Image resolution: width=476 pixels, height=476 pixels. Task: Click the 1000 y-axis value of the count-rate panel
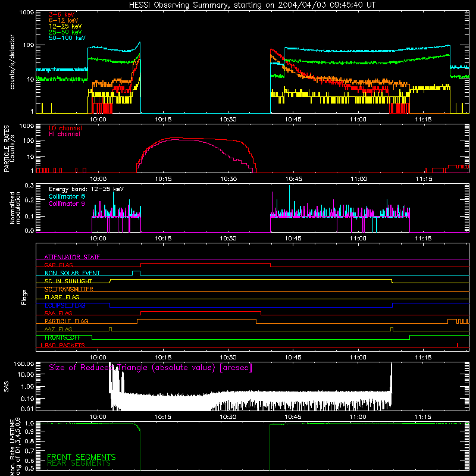pos(27,12)
